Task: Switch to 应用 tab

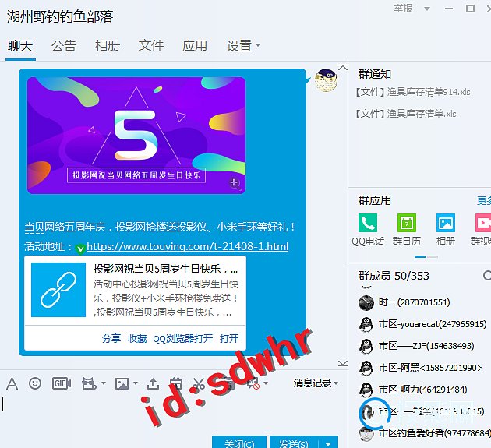Action: point(195,46)
